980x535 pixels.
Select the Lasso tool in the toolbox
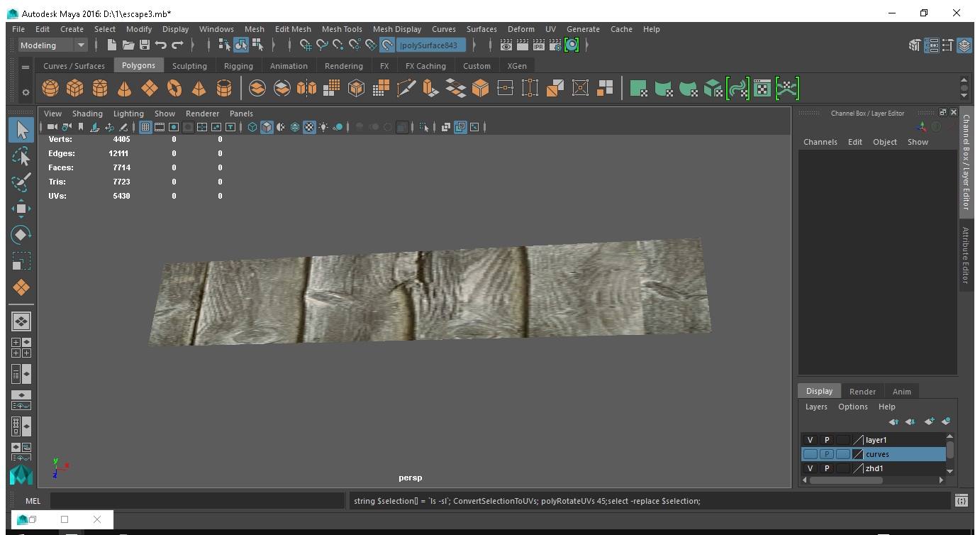21,156
